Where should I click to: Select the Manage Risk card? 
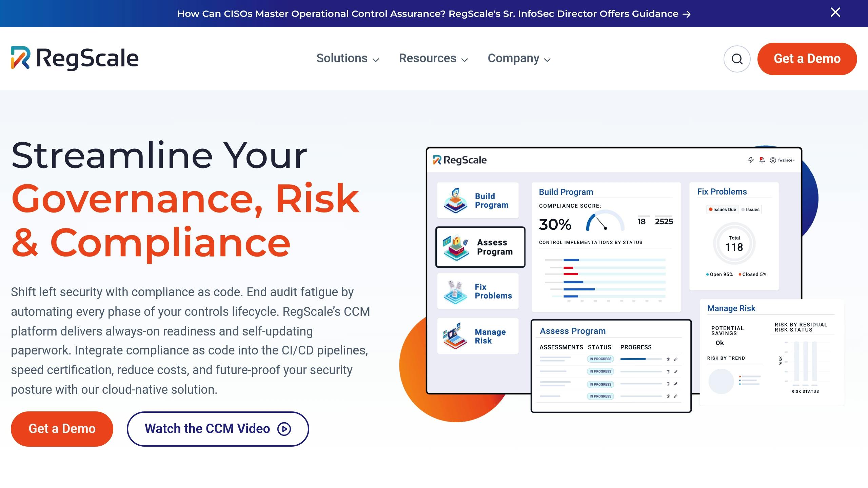[478, 336]
